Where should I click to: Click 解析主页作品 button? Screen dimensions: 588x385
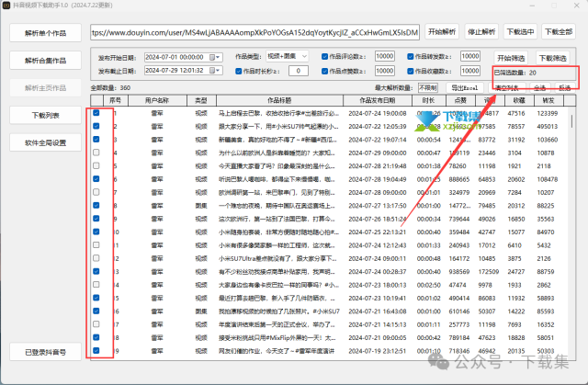pyautogui.click(x=45, y=88)
